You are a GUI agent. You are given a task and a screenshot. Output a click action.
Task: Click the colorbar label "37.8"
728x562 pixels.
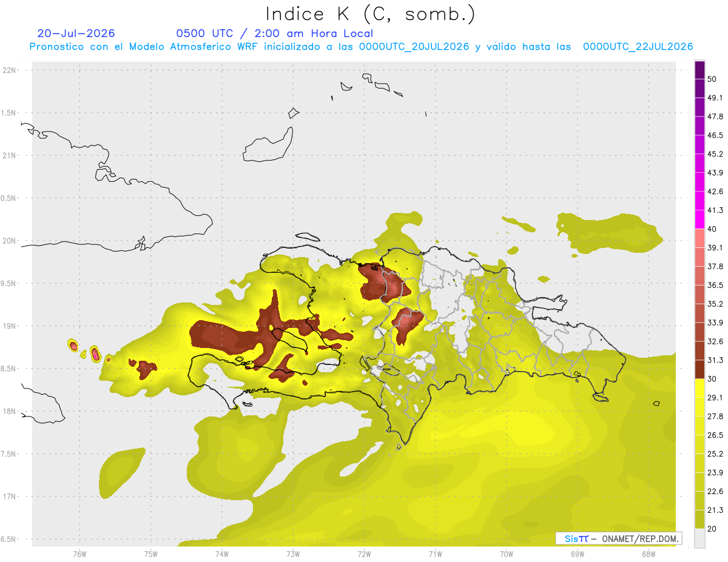[715, 266]
